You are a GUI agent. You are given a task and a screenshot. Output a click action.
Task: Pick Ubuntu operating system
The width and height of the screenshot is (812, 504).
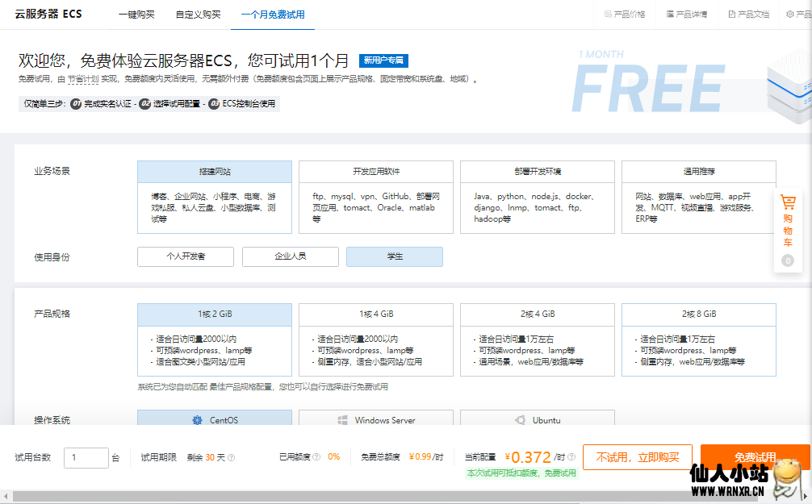tap(538, 418)
